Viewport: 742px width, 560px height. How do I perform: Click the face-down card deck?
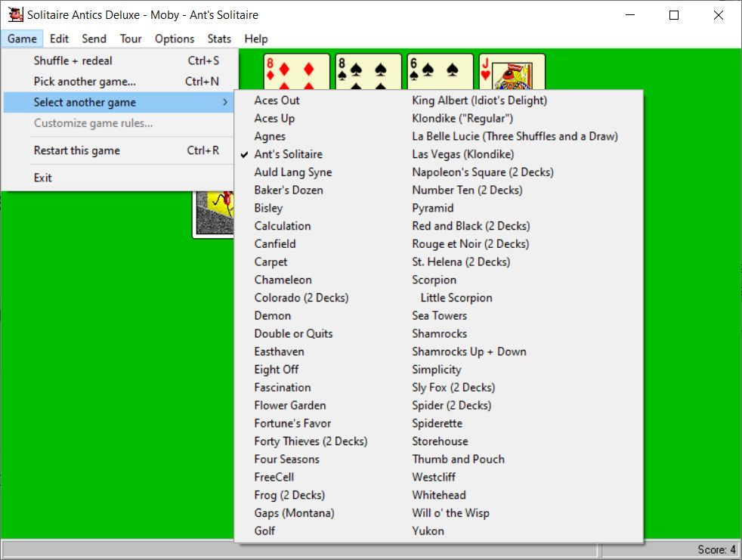pyautogui.click(x=213, y=215)
